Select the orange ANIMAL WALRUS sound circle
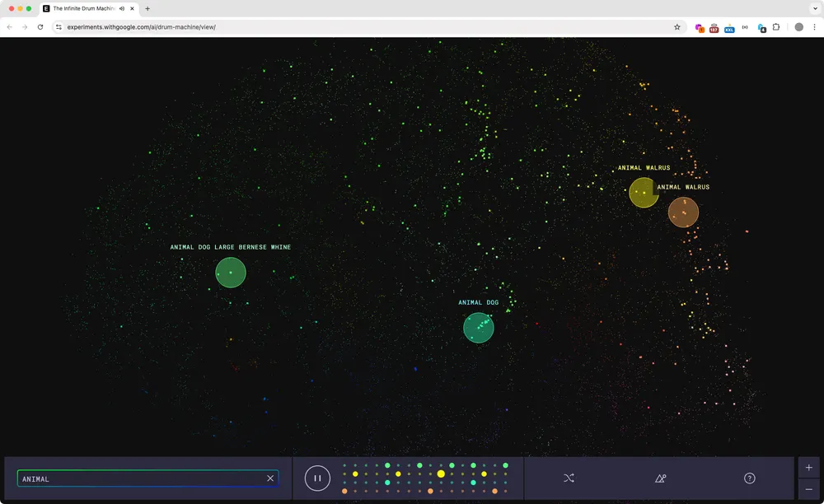This screenshot has height=504, width=824. pos(683,212)
